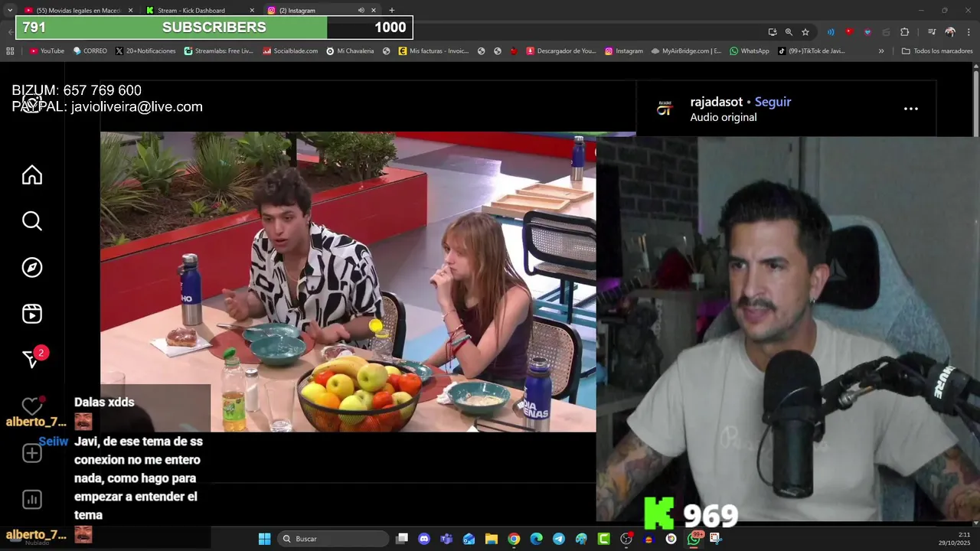Open the Snipping Tool taskbar icon

pos(716,539)
